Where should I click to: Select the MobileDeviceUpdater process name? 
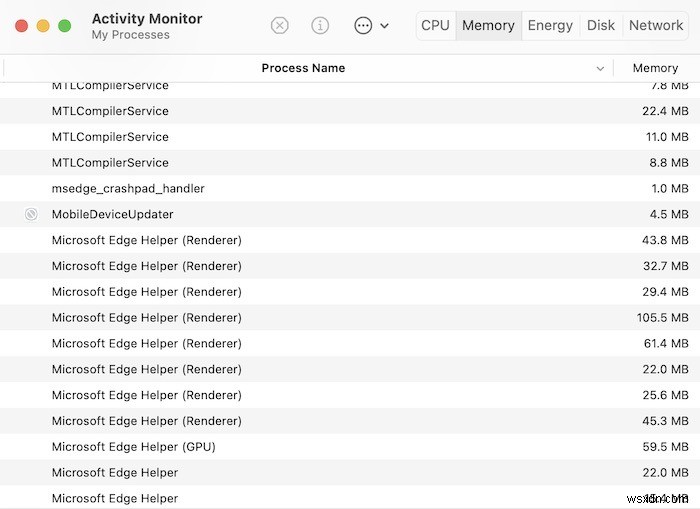point(112,214)
